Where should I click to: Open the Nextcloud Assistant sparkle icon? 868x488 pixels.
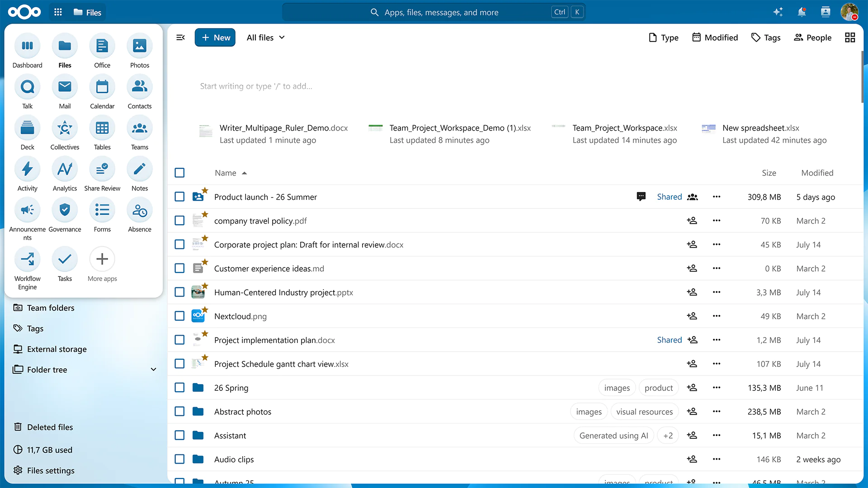tap(778, 12)
